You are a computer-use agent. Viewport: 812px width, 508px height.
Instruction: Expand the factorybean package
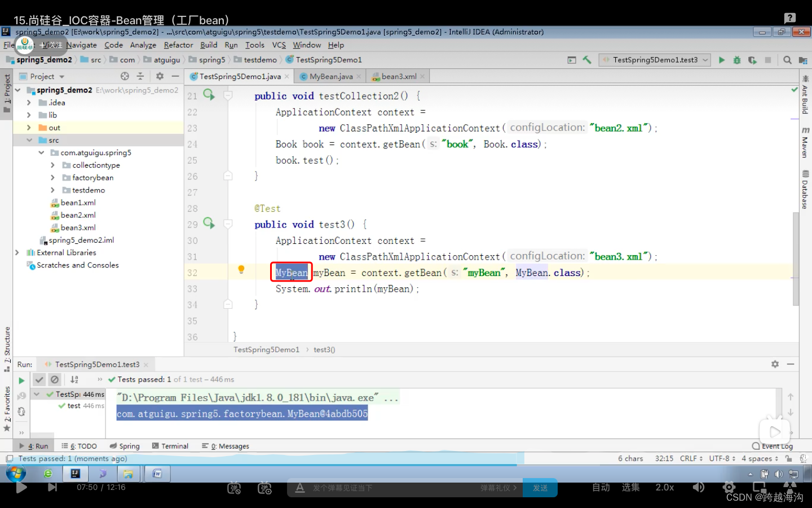coord(53,178)
